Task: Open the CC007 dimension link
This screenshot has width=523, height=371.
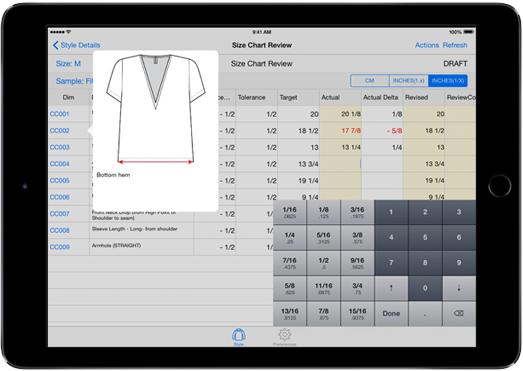Action: 59,214
